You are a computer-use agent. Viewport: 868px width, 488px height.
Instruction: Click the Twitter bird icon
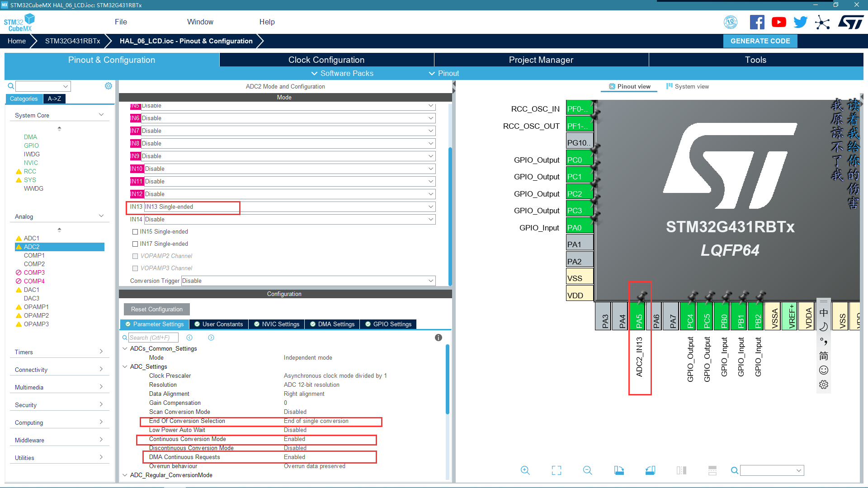(800, 22)
